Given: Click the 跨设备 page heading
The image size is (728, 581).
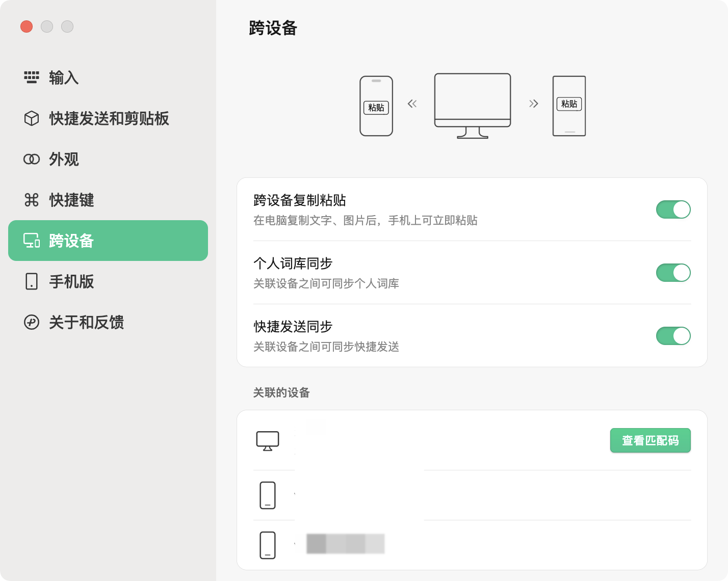Looking at the screenshot, I should pyautogui.click(x=273, y=28).
